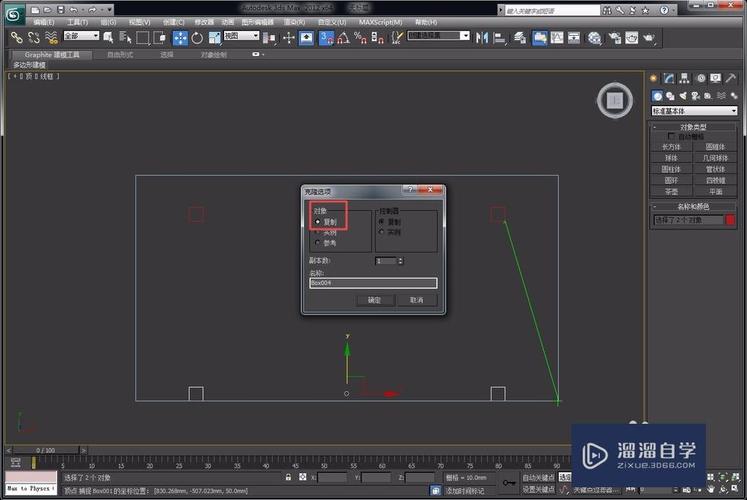Open the Modify command panel tab
The image size is (747, 500).
click(x=669, y=78)
